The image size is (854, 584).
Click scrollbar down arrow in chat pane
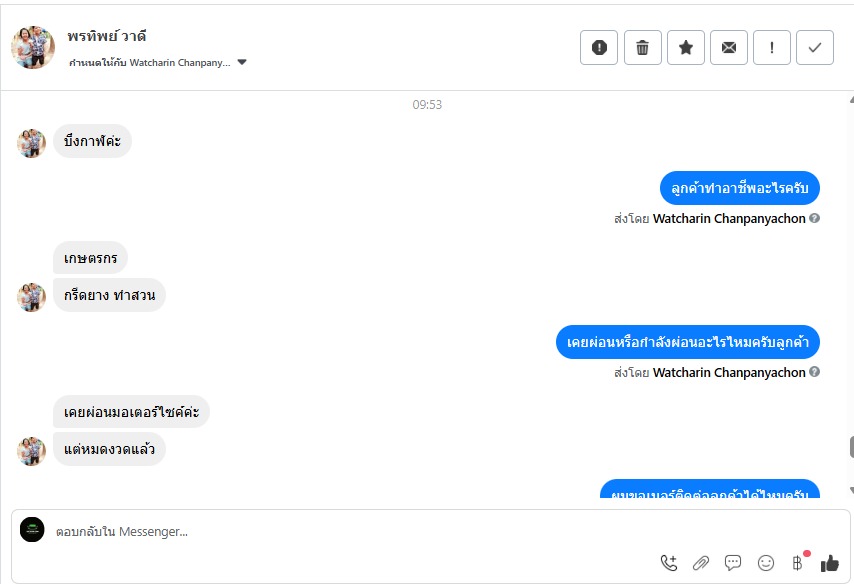click(851, 491)
